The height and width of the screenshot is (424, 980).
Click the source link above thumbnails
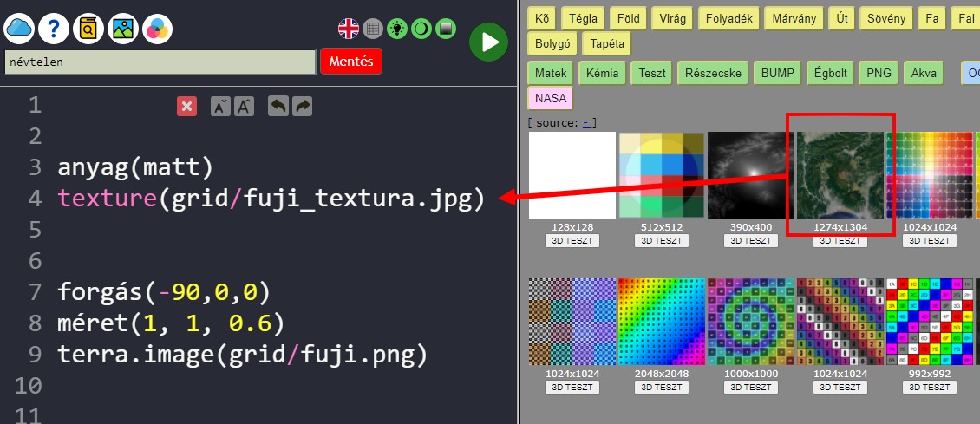586,123
